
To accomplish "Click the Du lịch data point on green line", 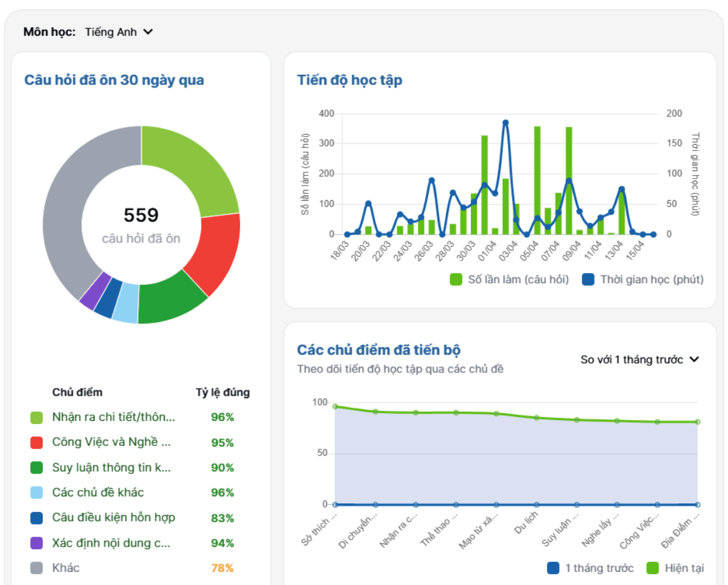I will tap(537, 418).
